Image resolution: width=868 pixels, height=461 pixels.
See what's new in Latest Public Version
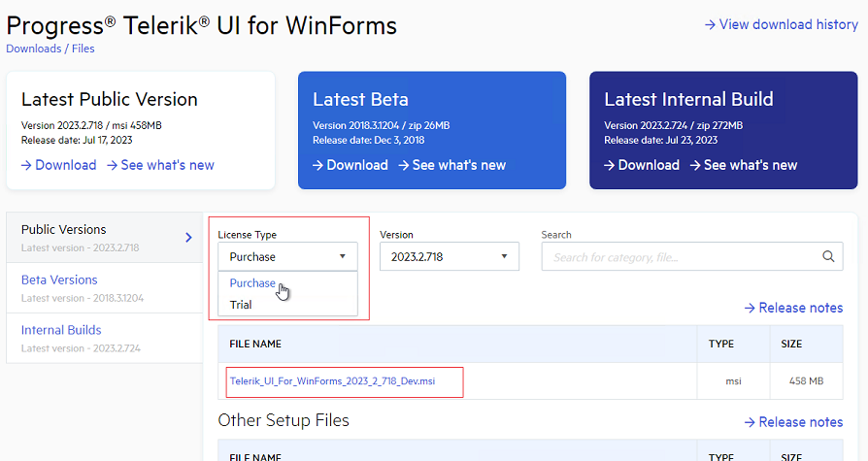click(x=160, y=165)
